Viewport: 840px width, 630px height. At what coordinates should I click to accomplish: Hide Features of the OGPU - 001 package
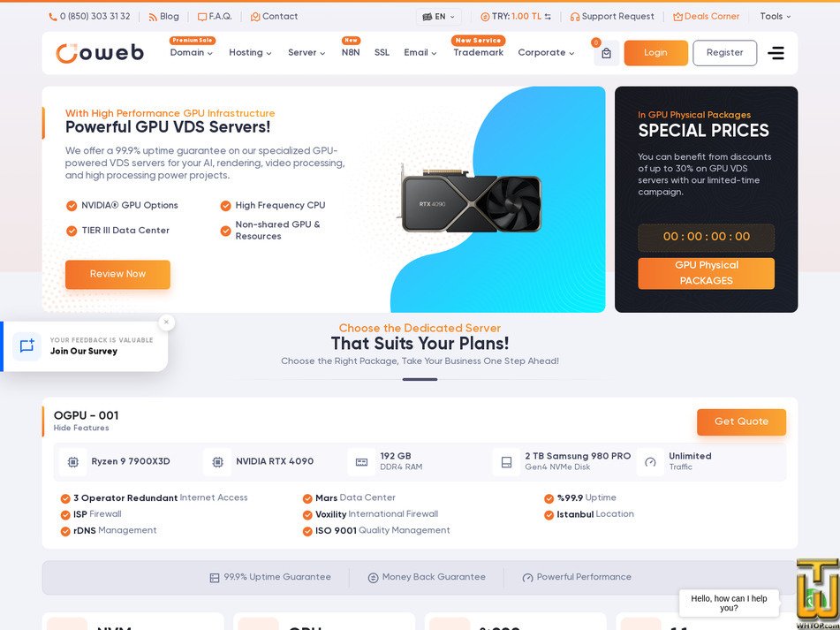pyautogui.click(x=81, y=428)
